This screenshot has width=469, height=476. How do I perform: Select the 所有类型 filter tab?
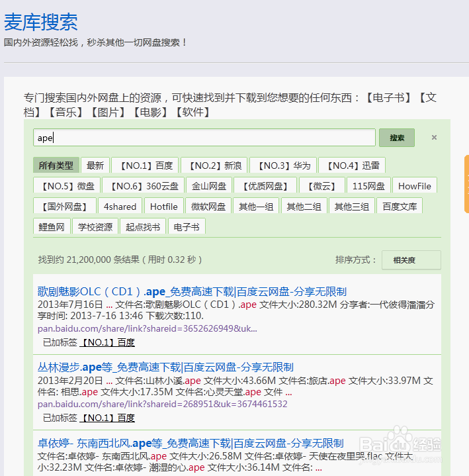coord(56,165)
